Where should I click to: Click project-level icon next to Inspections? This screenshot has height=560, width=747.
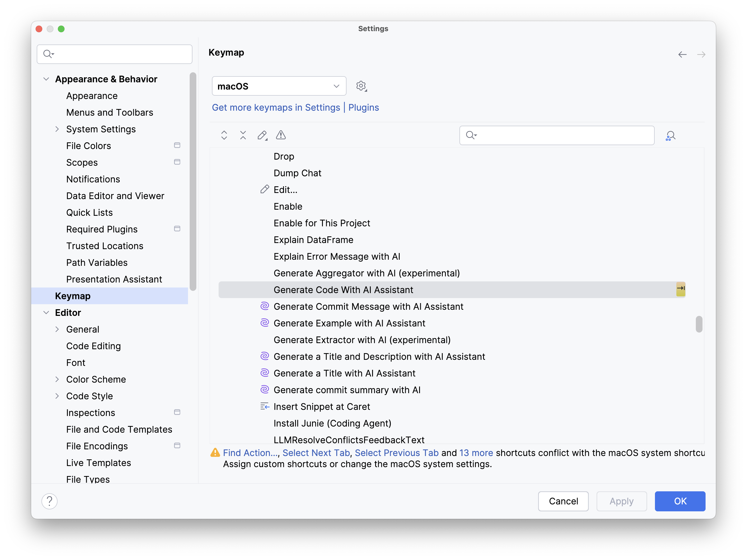[177, 412]
